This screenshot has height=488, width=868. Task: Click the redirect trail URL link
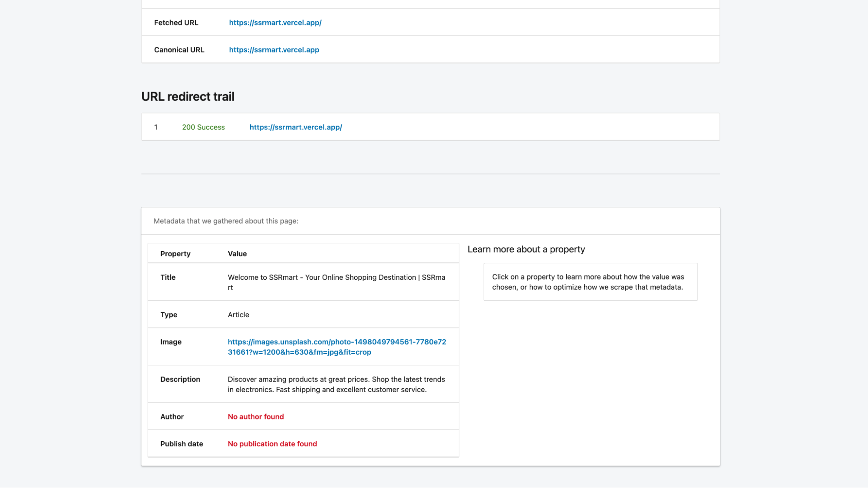295,127
